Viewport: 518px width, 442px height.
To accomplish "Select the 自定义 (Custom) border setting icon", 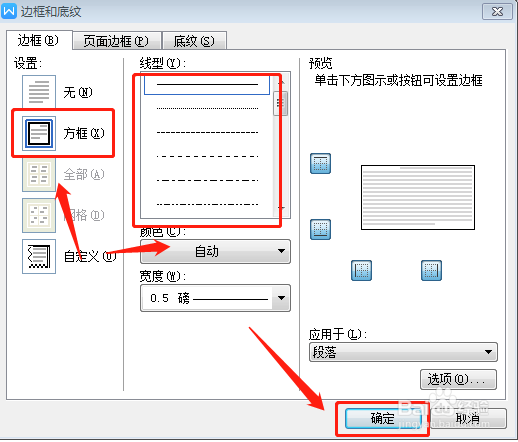I will 39,256.
